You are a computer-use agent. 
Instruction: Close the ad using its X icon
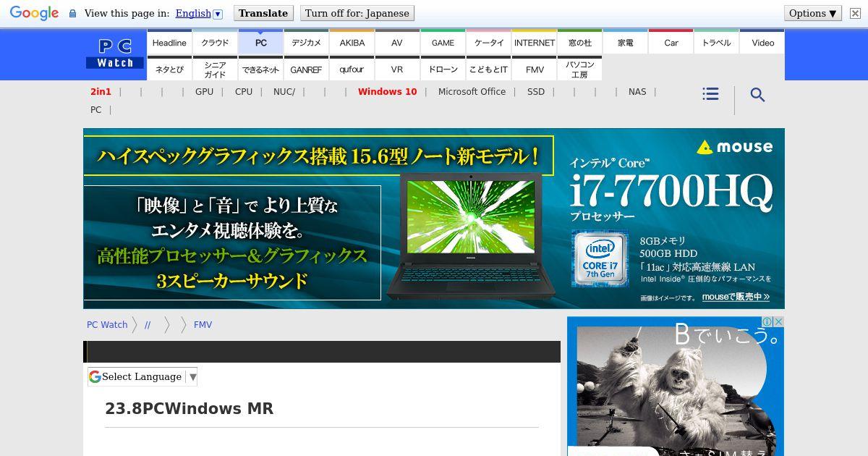coord(778,321)
